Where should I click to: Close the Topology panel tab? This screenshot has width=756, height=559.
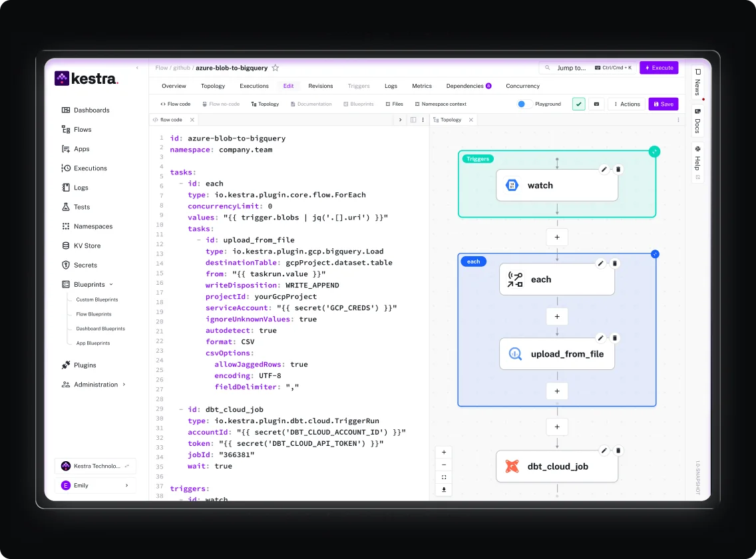(471, 120)
